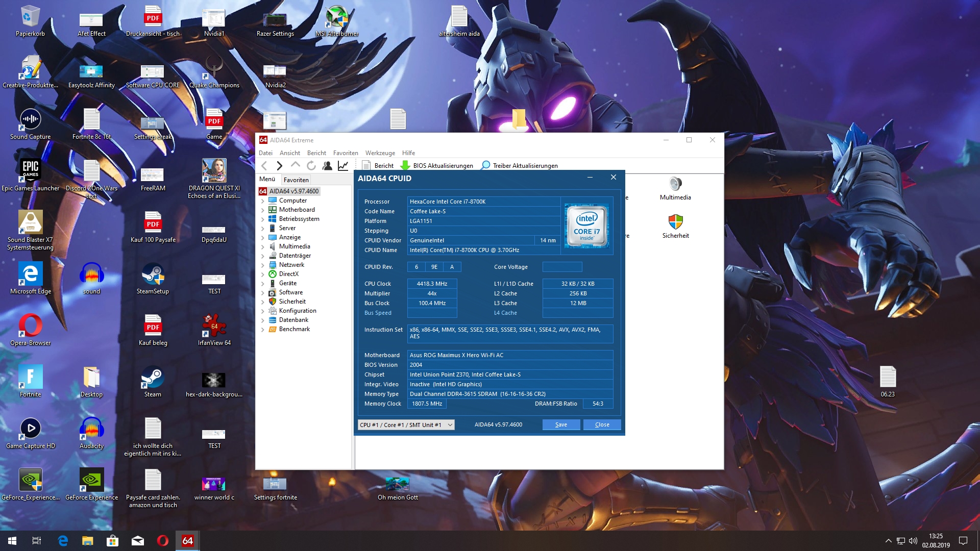
Task: Click the Intel Core i7 logo image
Action: coord(586,226)
